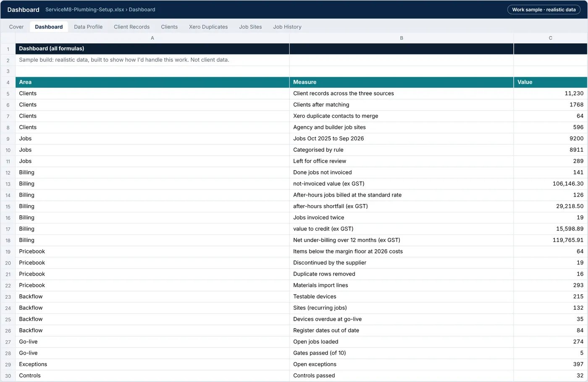The height and width of the screenshot is (382, 588).
Task: Select the value 11,230 cell
Action: coord(550,94)
